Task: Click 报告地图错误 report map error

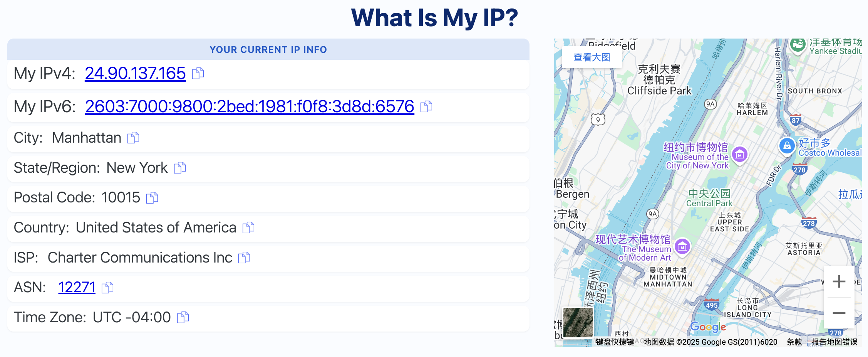Action: 834,342
